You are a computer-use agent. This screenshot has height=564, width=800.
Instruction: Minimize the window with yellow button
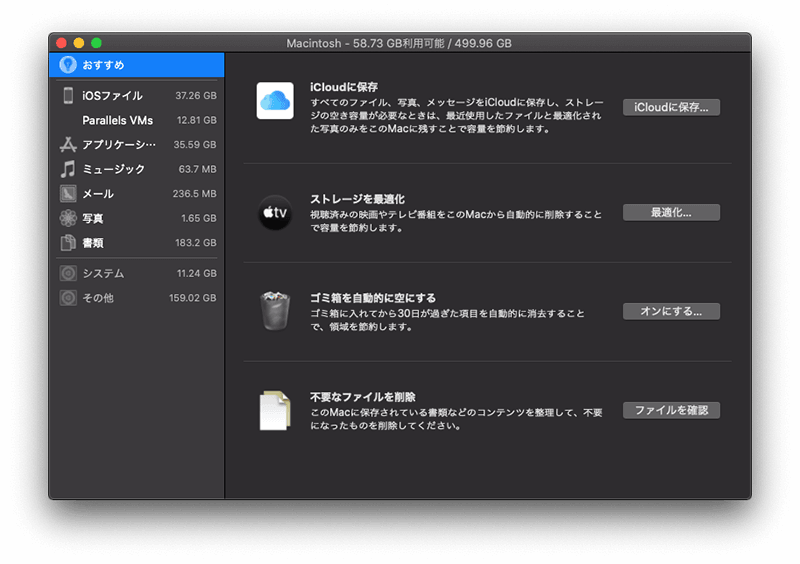click(79, 43)
